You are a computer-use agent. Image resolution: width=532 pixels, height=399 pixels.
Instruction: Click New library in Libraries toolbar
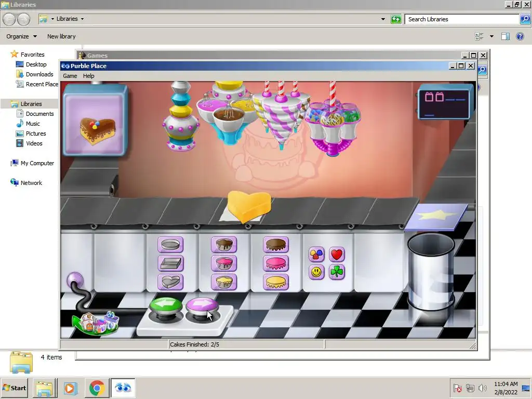click(61, 36)
